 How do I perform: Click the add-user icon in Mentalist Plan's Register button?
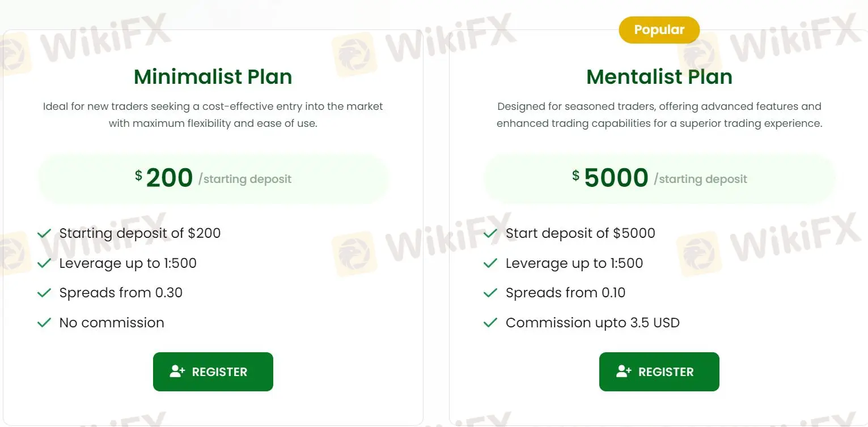[624, 372]
